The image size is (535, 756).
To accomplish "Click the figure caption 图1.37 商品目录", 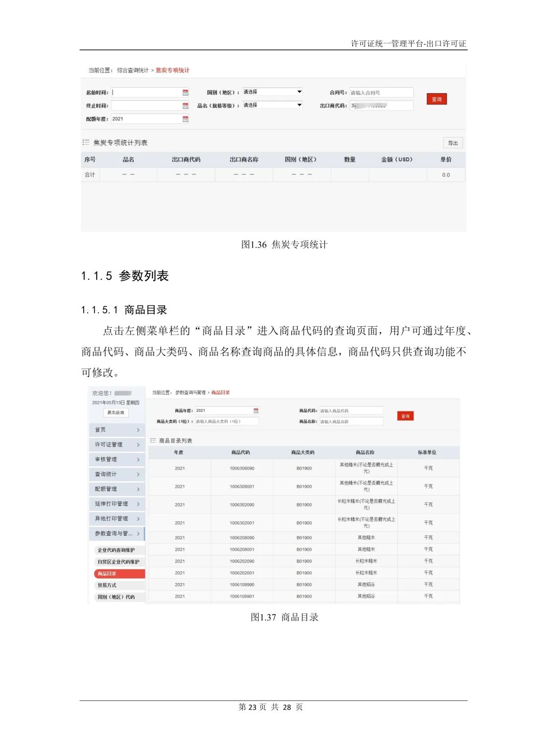I will pos(284,617).
